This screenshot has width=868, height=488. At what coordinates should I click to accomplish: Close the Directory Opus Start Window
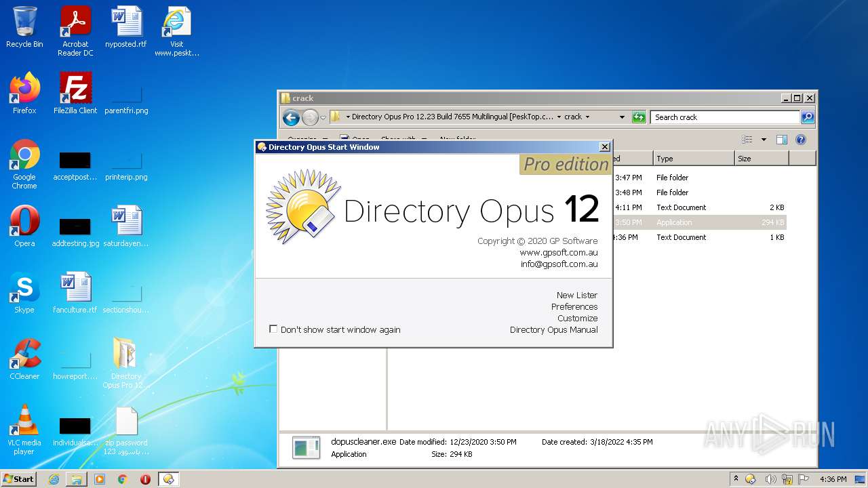[x=604, y=147]
